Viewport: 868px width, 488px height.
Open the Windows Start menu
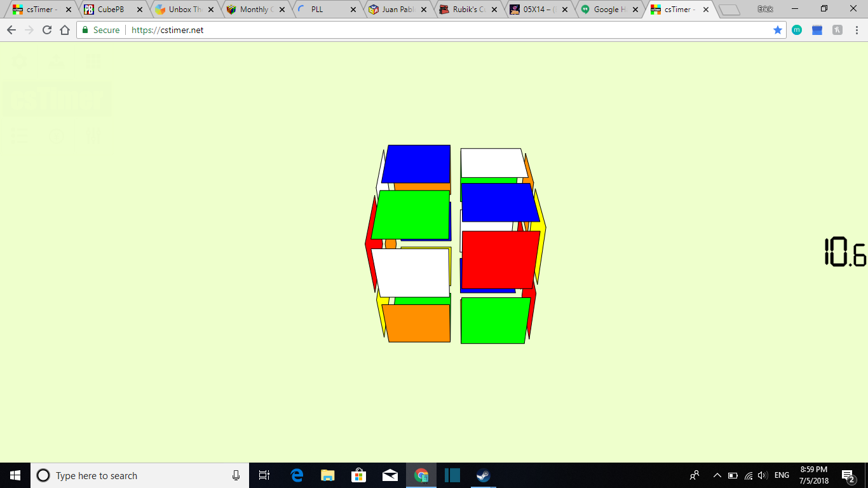[x=15, y=475]
